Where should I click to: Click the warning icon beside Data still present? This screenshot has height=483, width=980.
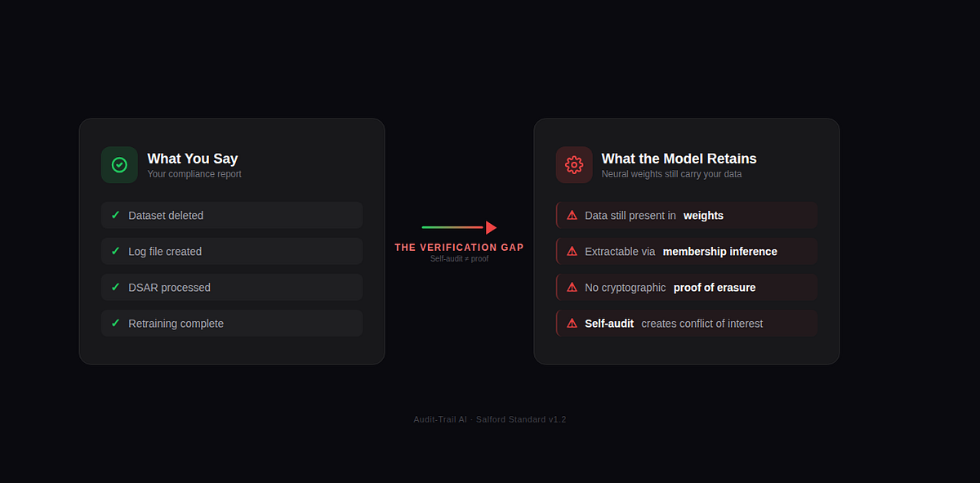572,216
